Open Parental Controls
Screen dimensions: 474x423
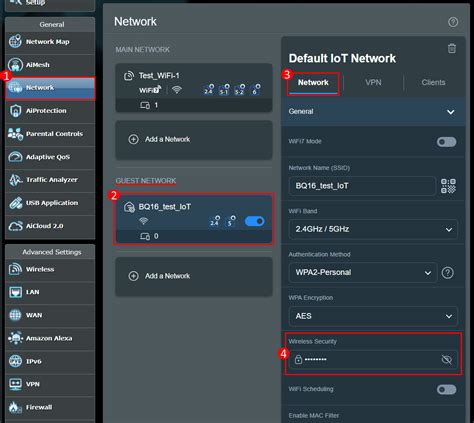50,134
